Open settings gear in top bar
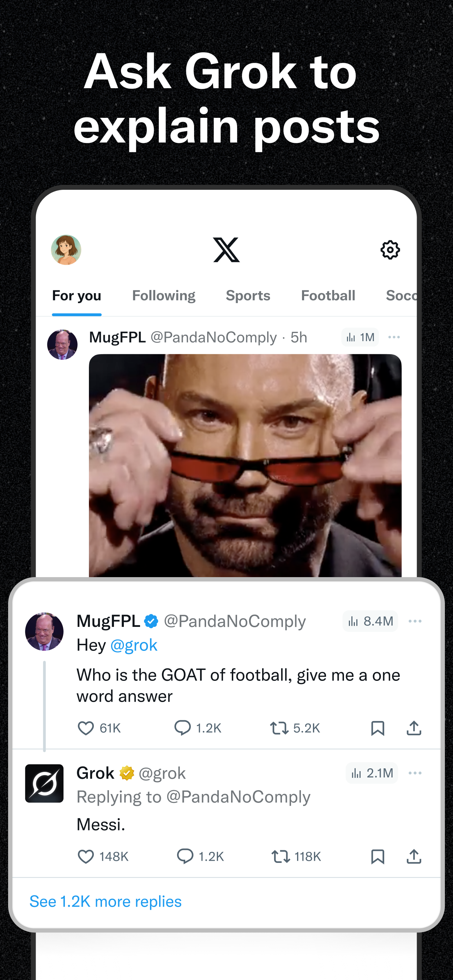453x980 pixels. point(390,250)
